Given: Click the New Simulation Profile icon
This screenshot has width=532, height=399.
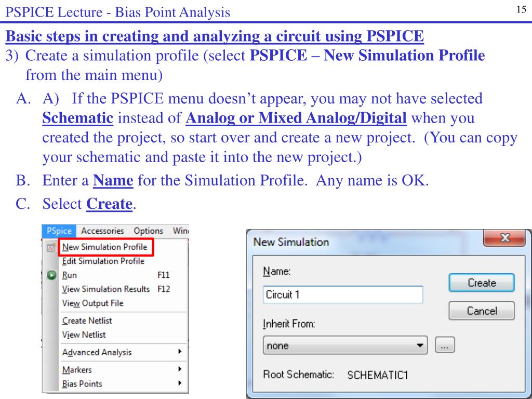Looking at the screenshot, I should [51, 247].
